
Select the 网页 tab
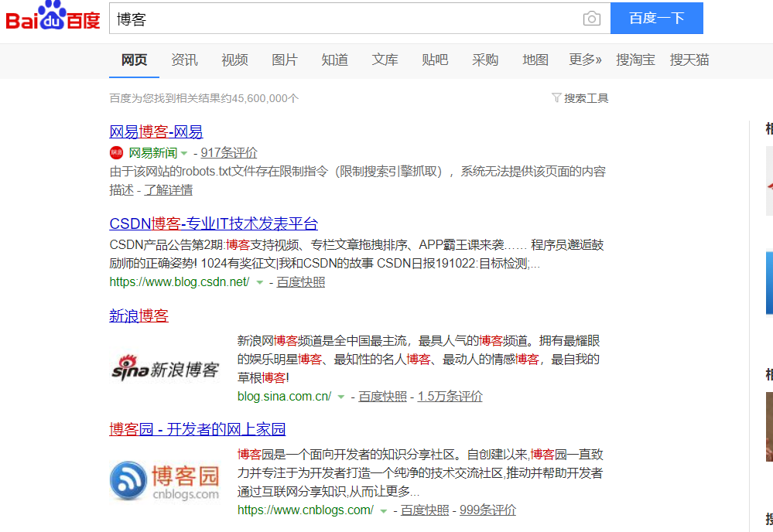point(134,60)
